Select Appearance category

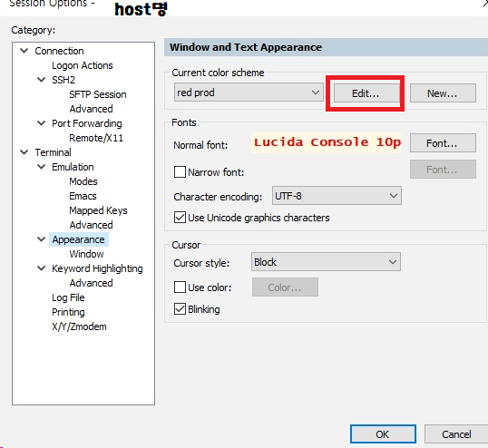(78, 239)
